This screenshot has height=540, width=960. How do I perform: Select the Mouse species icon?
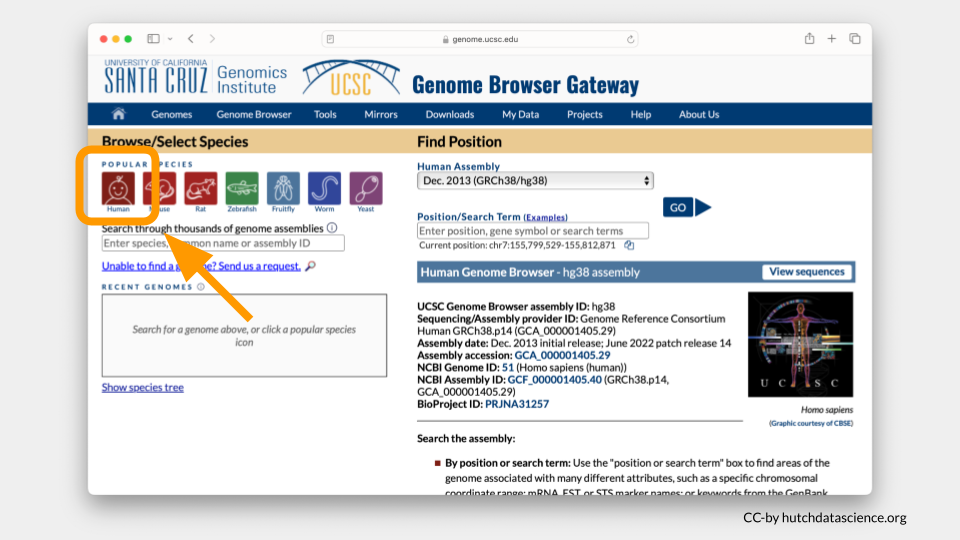point(160,189)
